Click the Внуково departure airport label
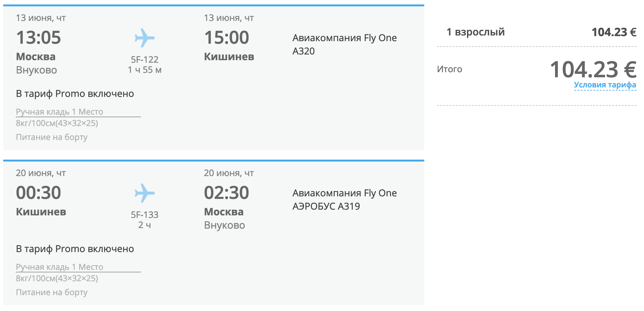644x311 pixels. [x=36, y=70]
